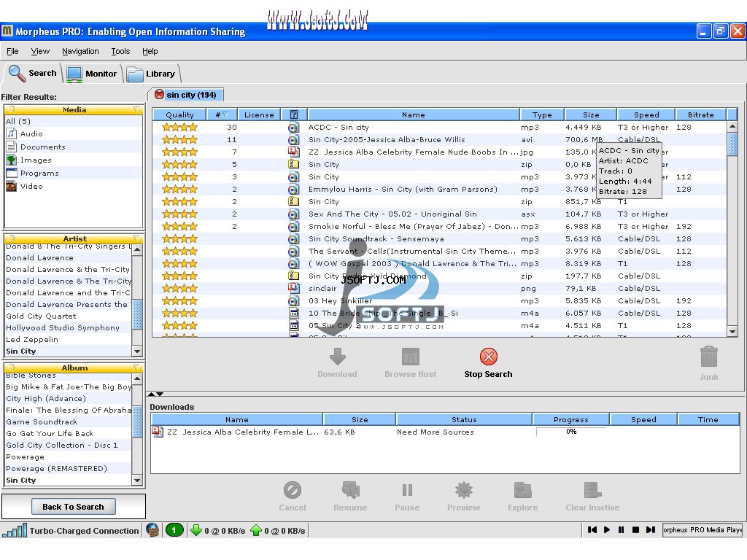
Task: Sort results by Type column
Action: coord(542,114)
